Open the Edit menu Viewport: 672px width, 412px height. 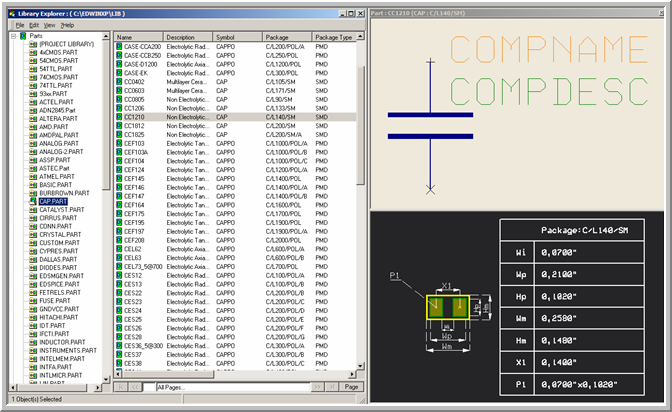(34, 25)
